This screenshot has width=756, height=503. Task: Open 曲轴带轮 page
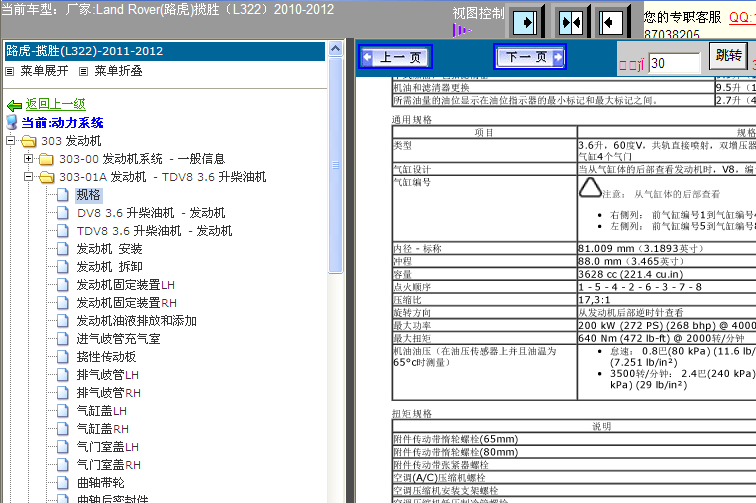pyautogui.click(x=100, y=483)
